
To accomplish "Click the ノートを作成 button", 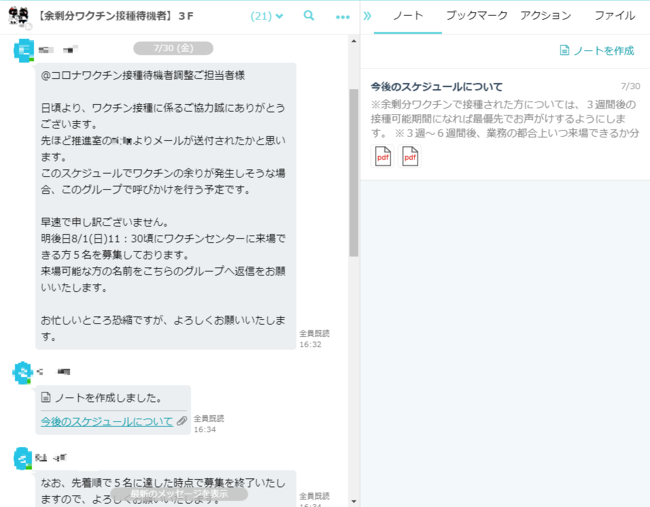I will click(597, 51).
